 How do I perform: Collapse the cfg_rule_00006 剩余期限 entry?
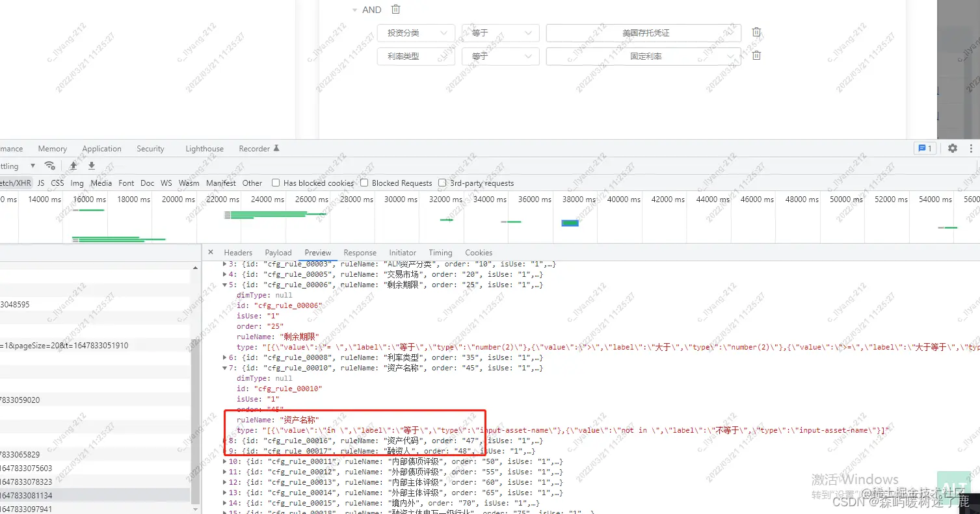pos(225,285)
